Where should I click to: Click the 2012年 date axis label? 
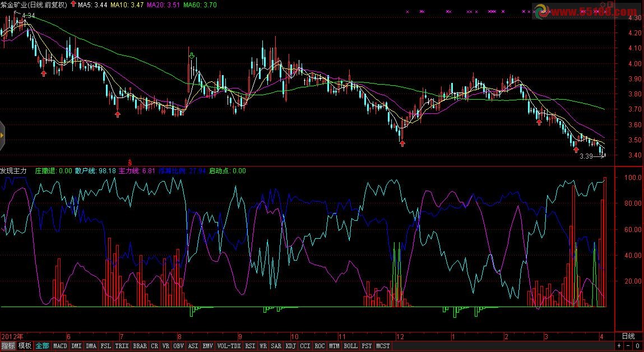click(12, 337)
